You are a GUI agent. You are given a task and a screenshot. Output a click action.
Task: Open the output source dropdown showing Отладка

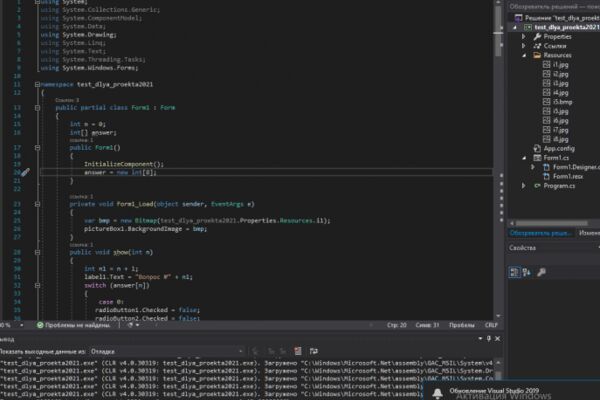tap(167, 351)
